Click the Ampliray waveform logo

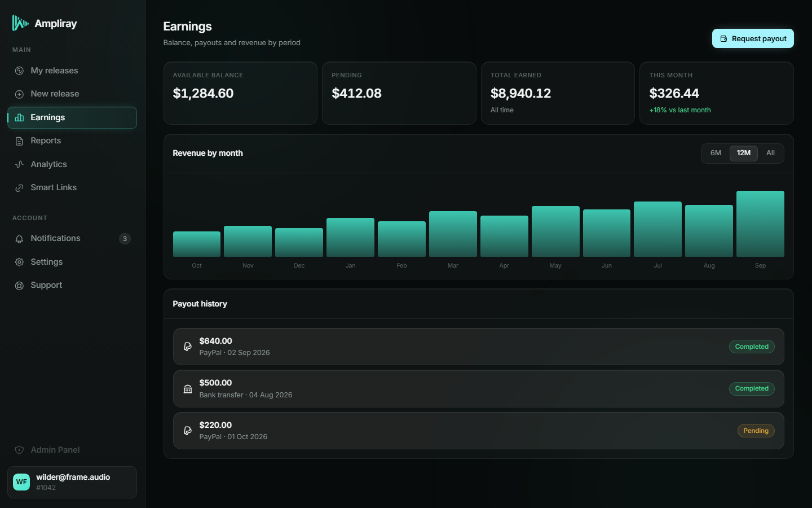point(20,23)
